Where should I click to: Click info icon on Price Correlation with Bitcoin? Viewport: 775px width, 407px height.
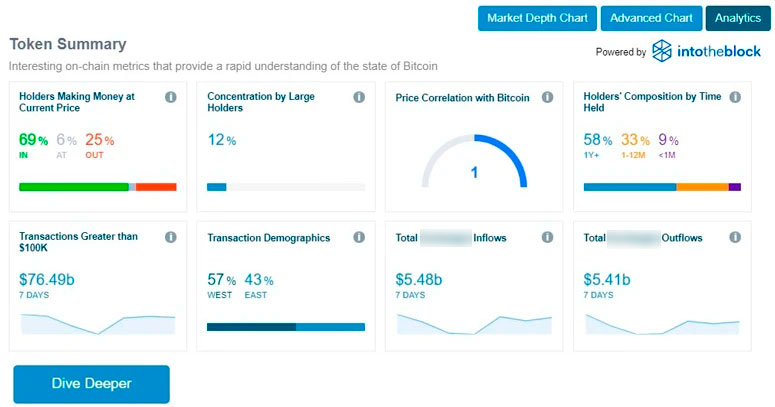click(x=547, y=98)
